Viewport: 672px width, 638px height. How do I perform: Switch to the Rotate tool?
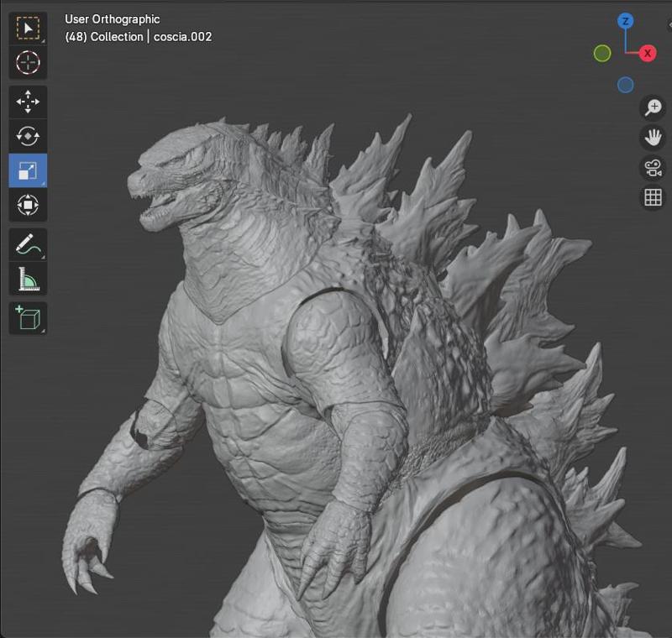click(x=28, y=137)
